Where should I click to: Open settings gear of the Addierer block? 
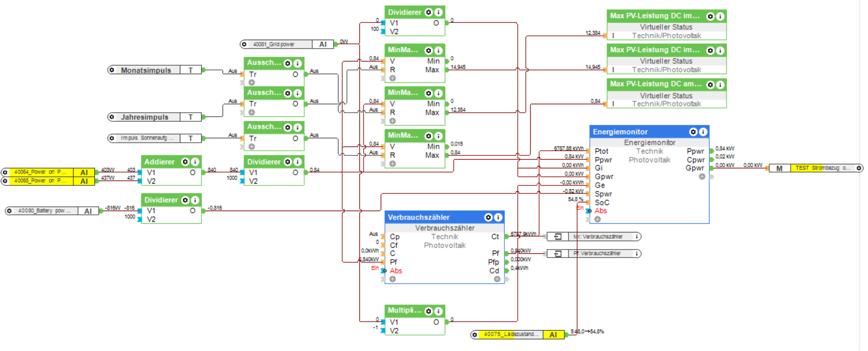(185, 162)
